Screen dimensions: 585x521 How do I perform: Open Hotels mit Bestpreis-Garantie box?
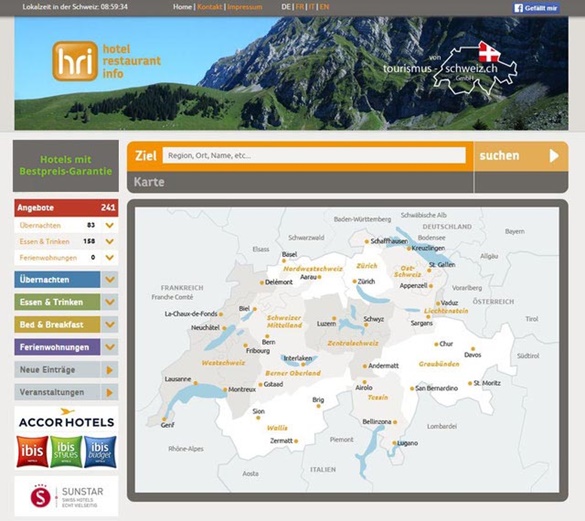tap(66, 166)
